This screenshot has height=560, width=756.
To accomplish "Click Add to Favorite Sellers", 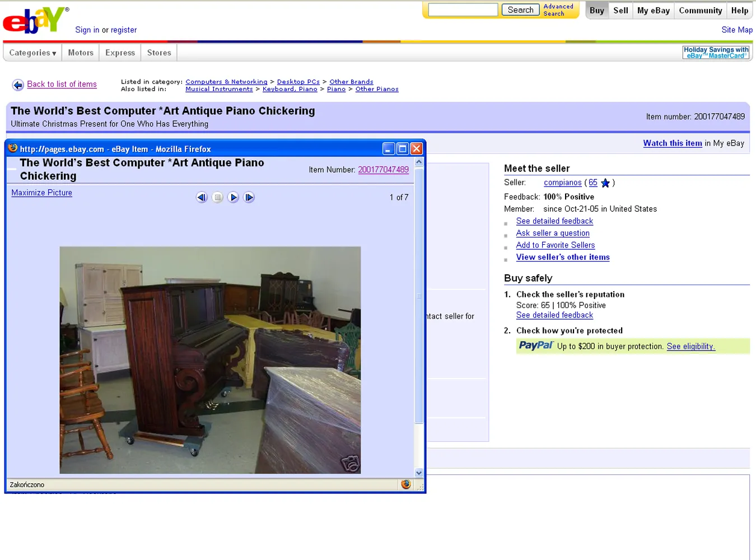I will click(x=555, y=245).
